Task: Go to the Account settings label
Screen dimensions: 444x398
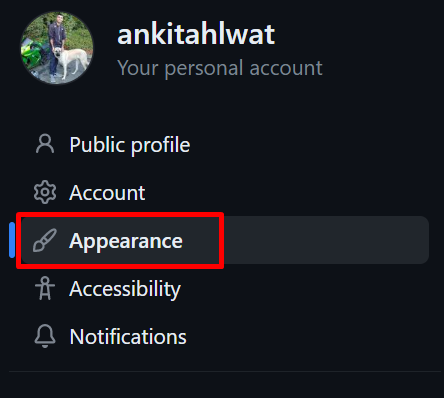Action: [107, 193]
